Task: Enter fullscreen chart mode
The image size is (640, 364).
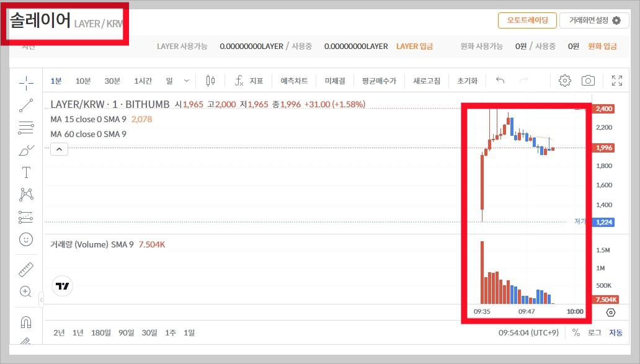Action: click(x=617, y=81)
